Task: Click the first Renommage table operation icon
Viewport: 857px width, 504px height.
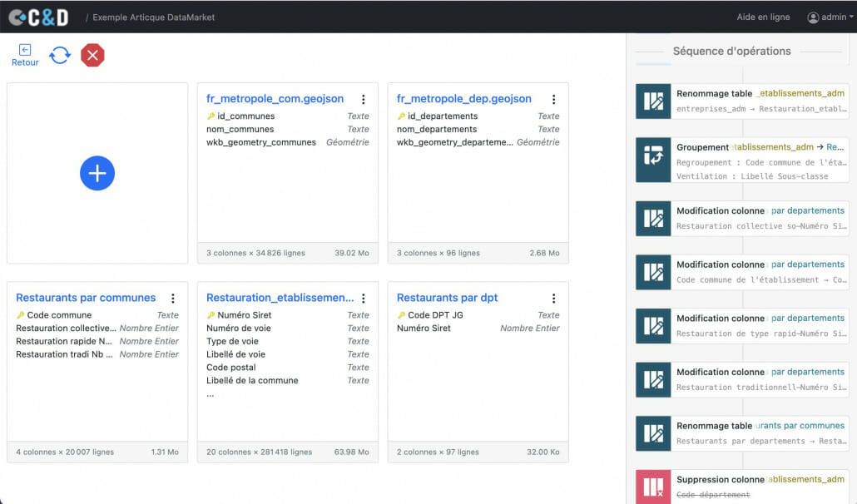Action: pos(653,101)
